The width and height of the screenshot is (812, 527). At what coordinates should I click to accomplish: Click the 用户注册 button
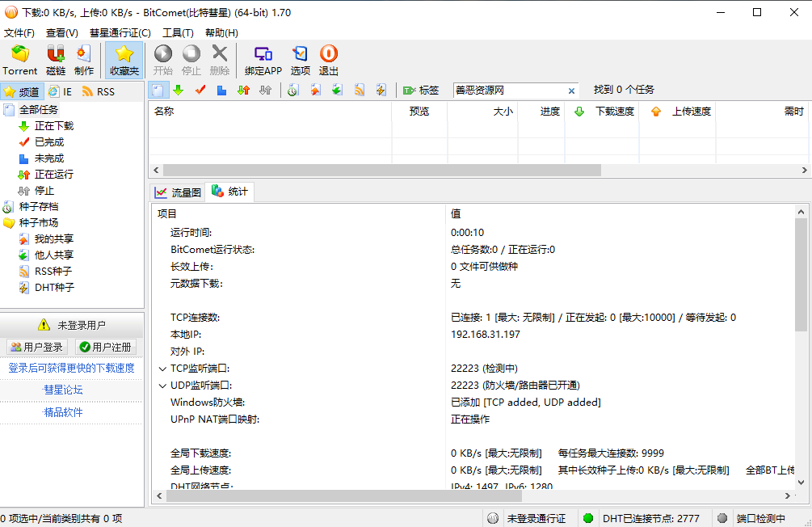(105, 346)
